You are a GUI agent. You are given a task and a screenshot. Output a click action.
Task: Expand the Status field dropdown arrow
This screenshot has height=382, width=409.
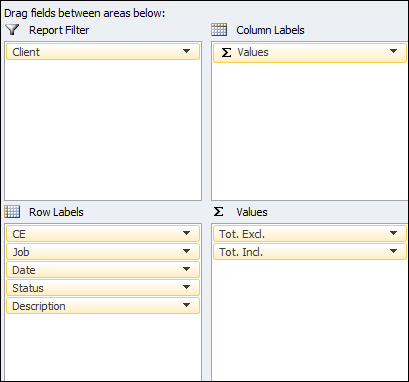point(187,287)
